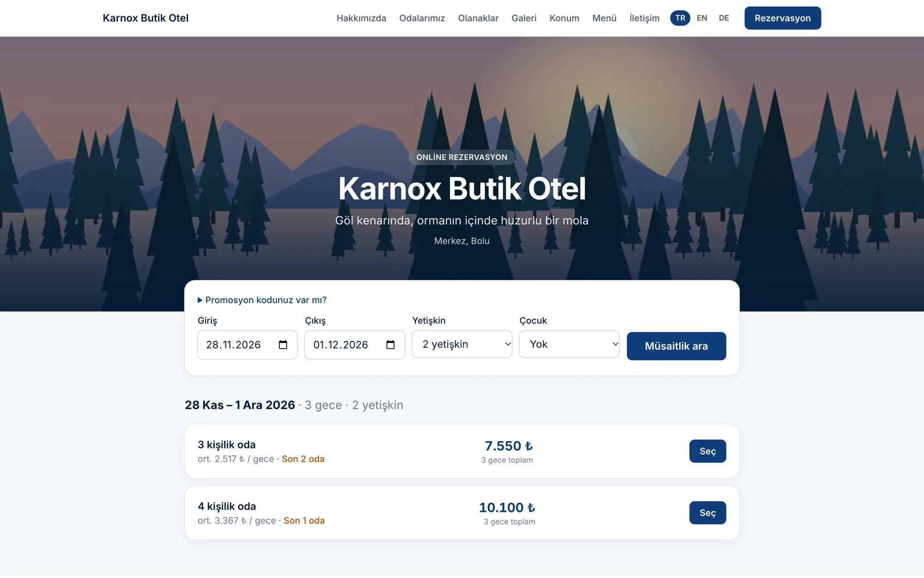Open the Menü nav link

(604, 18)
